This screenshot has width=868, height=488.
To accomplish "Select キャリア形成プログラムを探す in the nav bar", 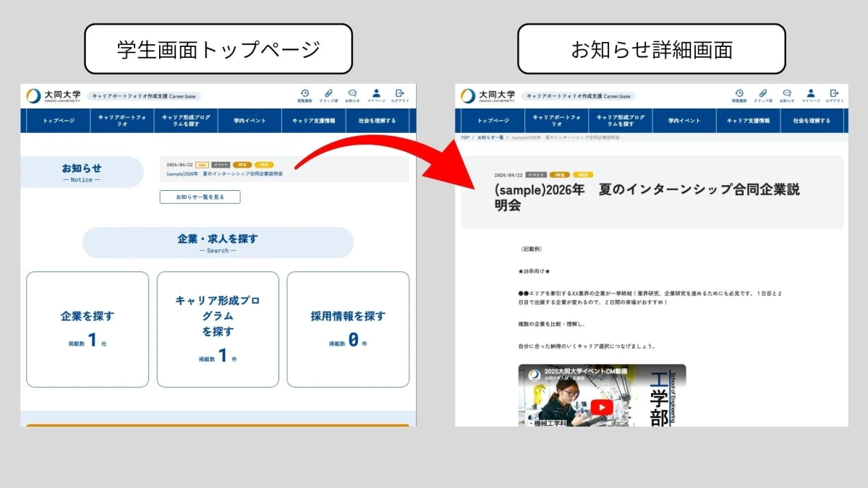I will [x=187, y=121].
